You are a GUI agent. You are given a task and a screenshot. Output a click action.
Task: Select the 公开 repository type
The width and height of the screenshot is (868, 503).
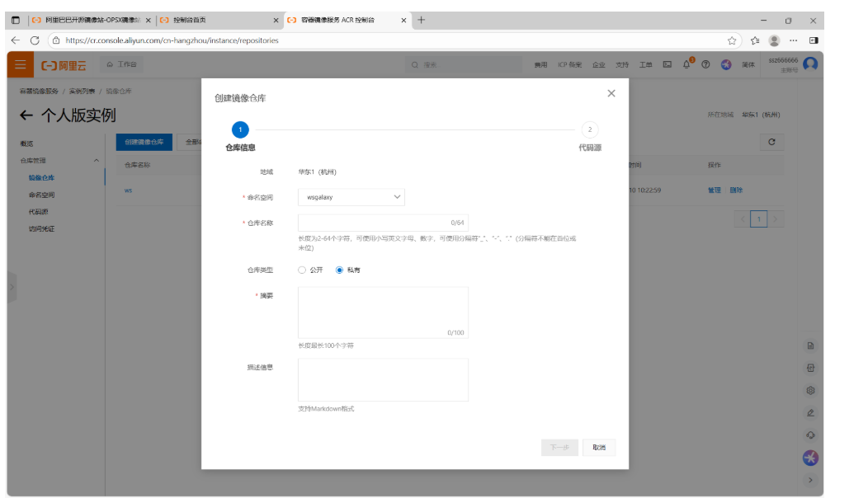point(302,270)
